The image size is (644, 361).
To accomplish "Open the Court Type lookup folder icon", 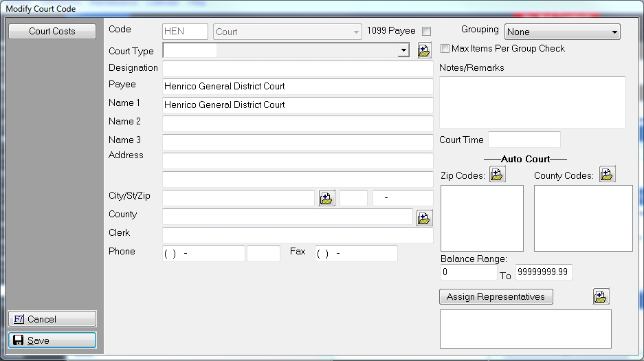I will click(x=424, y=50).
